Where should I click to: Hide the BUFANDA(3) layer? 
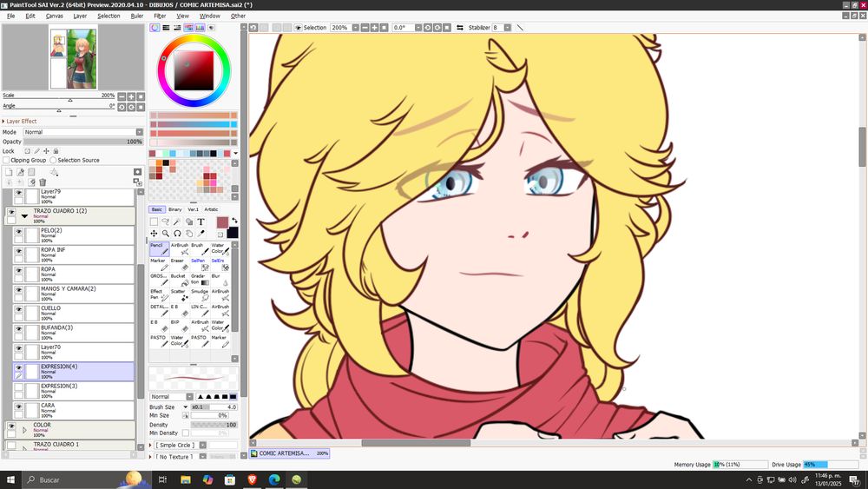tap(18, 328)
